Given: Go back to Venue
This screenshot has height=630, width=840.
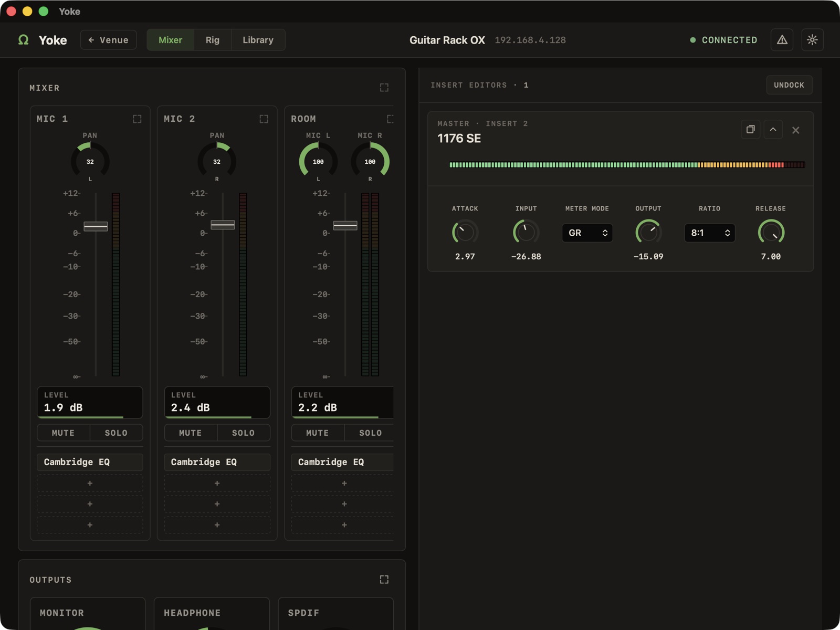Looking at the screenshot, I should point(108,40).
